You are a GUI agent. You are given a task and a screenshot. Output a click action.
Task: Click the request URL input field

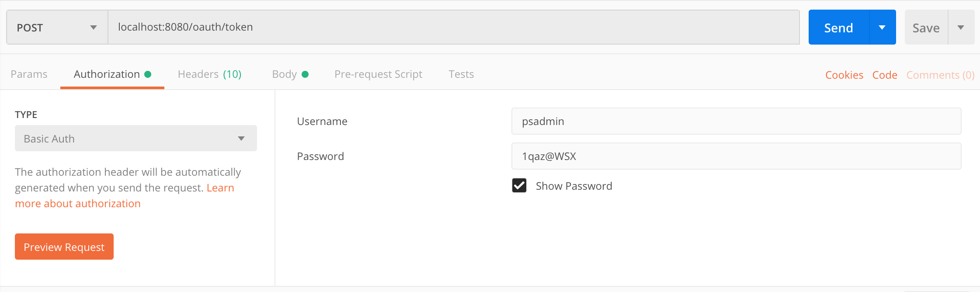click(x=453, y=27)
